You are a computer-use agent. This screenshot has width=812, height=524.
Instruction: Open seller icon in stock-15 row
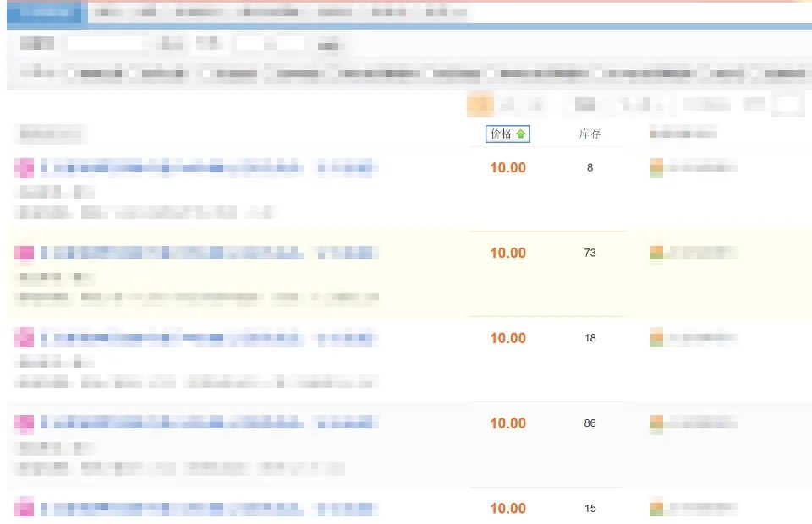[656, 507]
